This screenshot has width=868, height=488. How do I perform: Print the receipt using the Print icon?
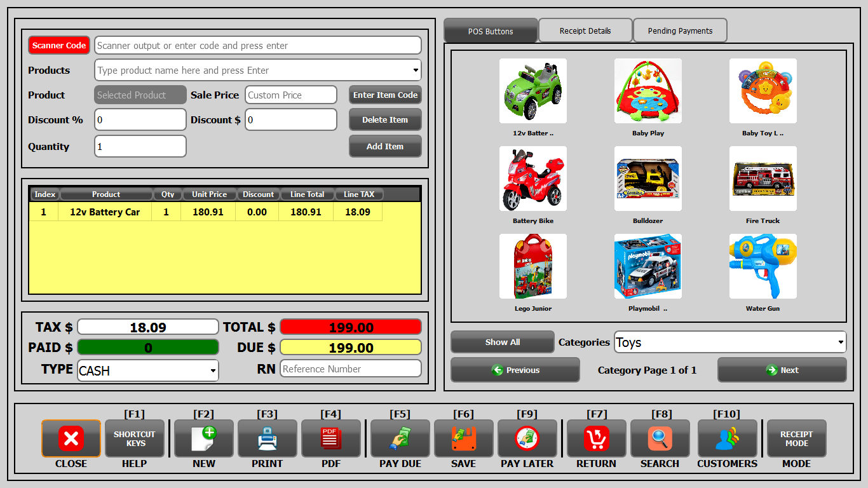pyautogui.click(x=267, y=438)
